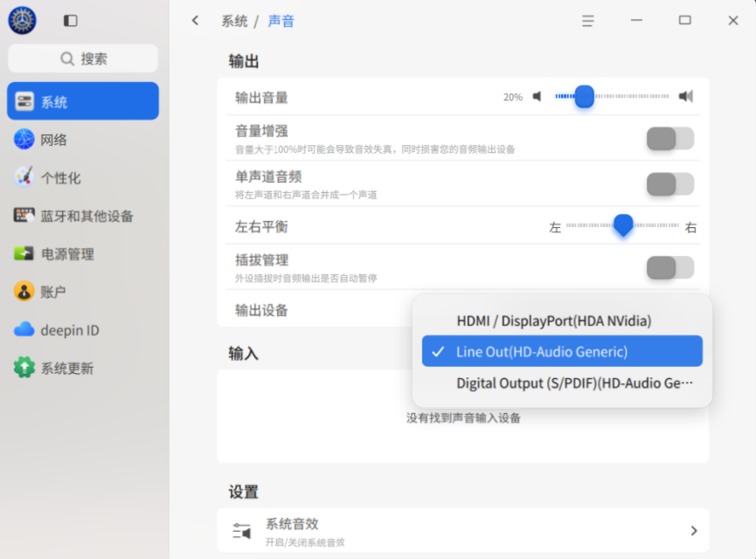Click the 网络 globe icon in sidebar

coord(24,139)
